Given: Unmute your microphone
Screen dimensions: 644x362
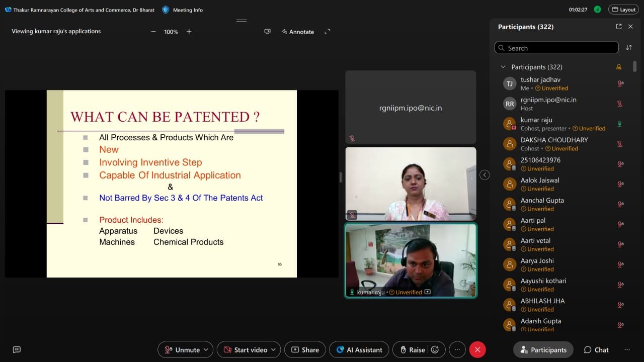Looking at the screenshot, I should click(x=182, y=350).
